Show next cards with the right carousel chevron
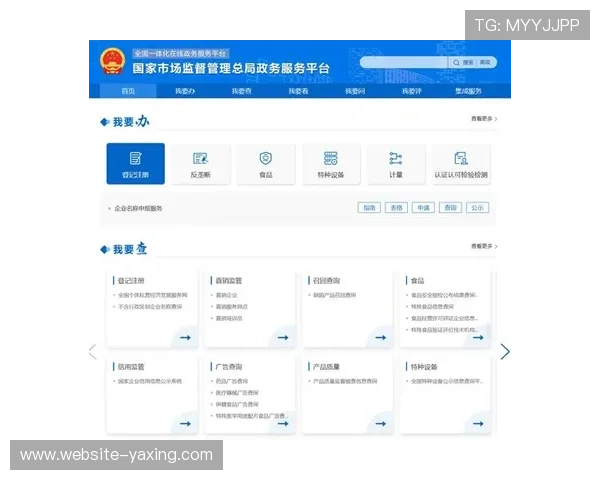The height and width of the screenshot is (480, 600). click(505, 351)
